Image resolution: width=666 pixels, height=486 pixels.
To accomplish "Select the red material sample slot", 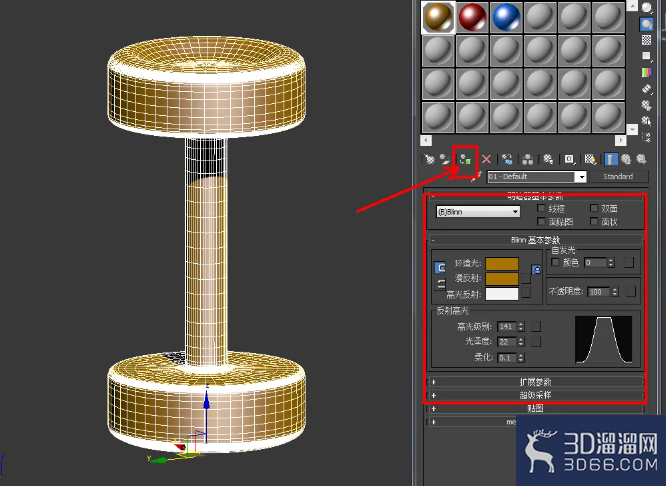I will [472, 17].
